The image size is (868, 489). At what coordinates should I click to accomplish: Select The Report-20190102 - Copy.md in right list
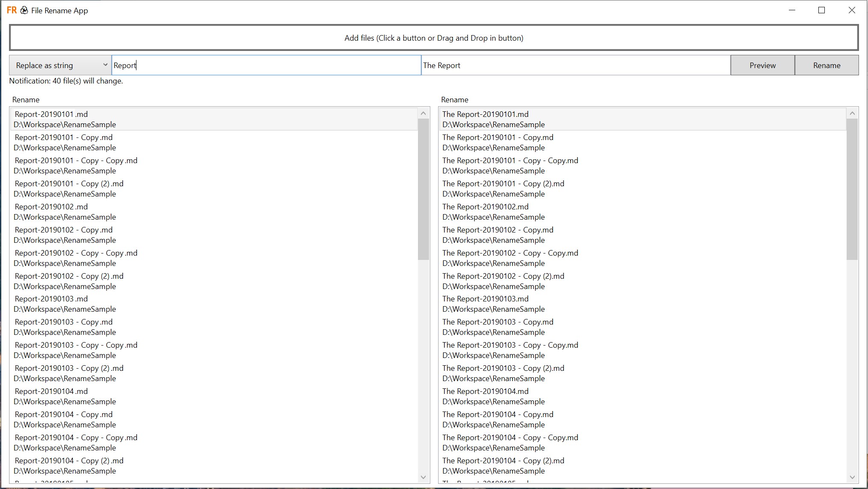(x=498, y=230)
